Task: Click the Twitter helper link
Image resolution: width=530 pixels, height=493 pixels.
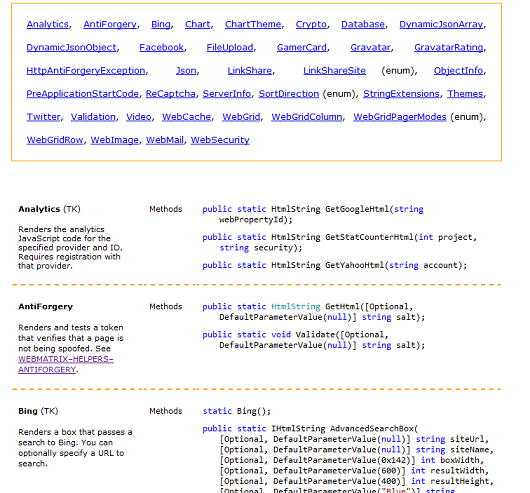Action: pos(44,117)
